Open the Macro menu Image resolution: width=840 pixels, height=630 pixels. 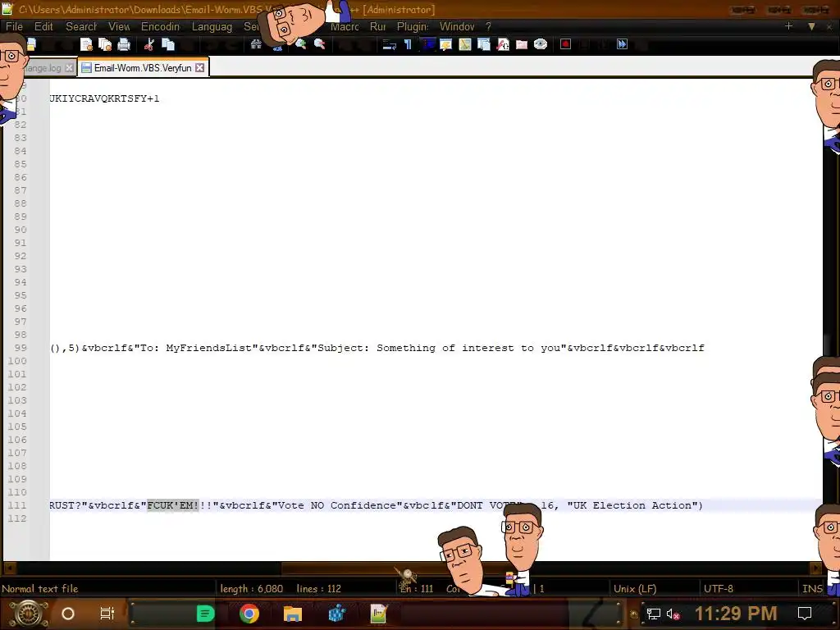point(345,26)
